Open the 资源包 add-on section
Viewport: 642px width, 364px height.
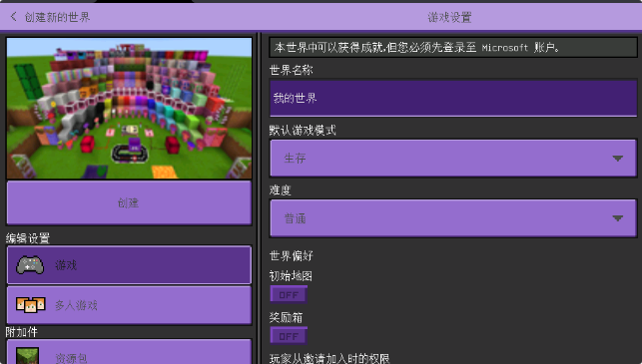pos(129,352)
